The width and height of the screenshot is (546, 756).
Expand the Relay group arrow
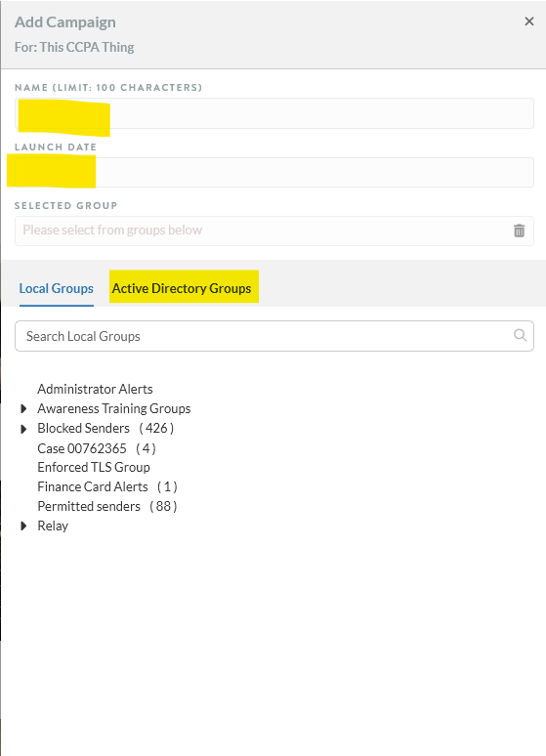pos(23,526)
